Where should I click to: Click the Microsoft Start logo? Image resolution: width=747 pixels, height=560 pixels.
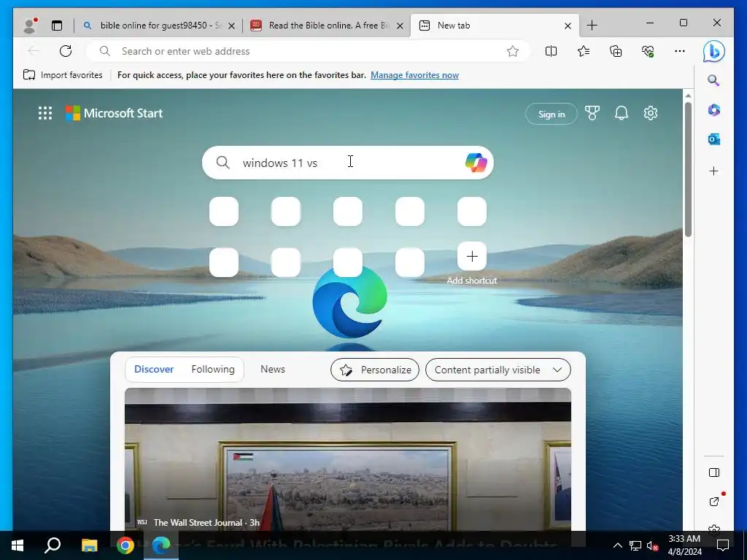coord(115,113)
